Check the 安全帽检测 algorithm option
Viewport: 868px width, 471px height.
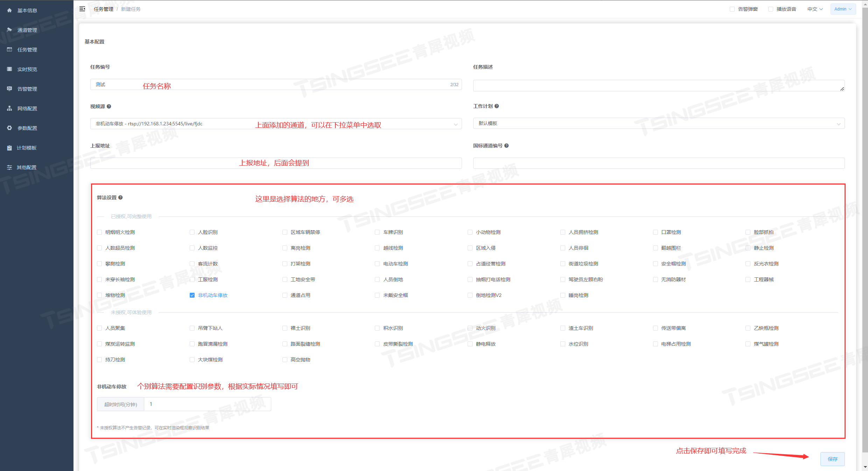click(656, 264)
